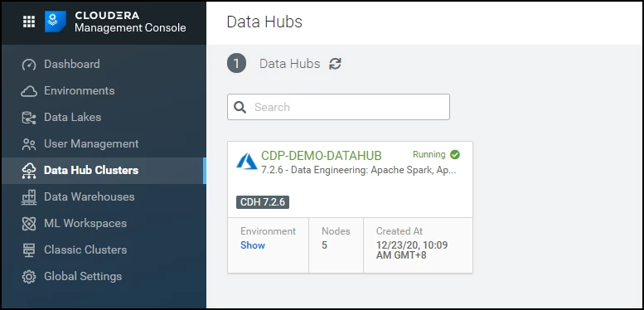Screen dimensions: 644x310
Task: Click the Data Hubs label beside the counter
Action: pyautogui.click(x=289, y=64)
